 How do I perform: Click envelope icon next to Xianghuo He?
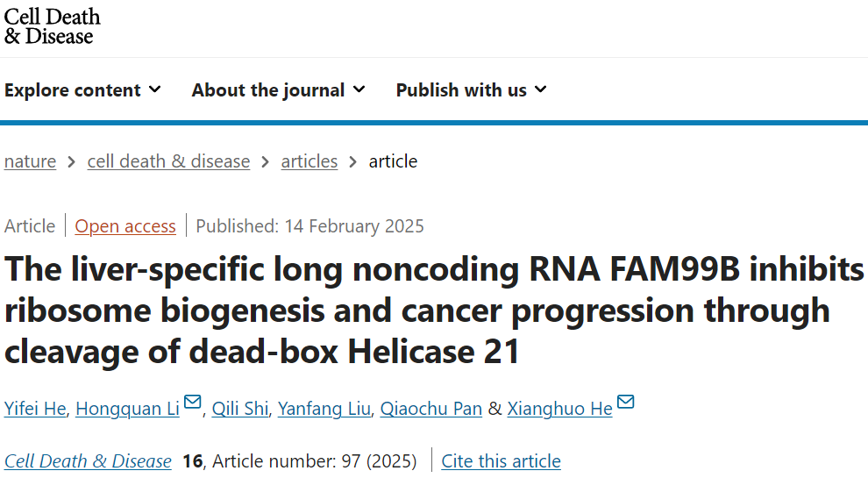coord(625,402)
